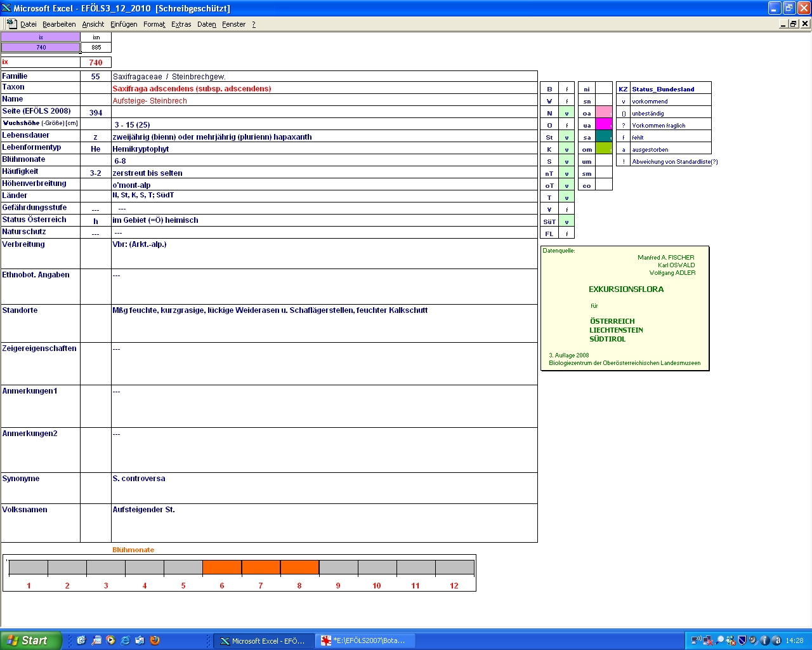Select the Häufigkeit text 'zerstreut bis selten'
The width and height of the screenshot is (812, 650).
(147, 173)
